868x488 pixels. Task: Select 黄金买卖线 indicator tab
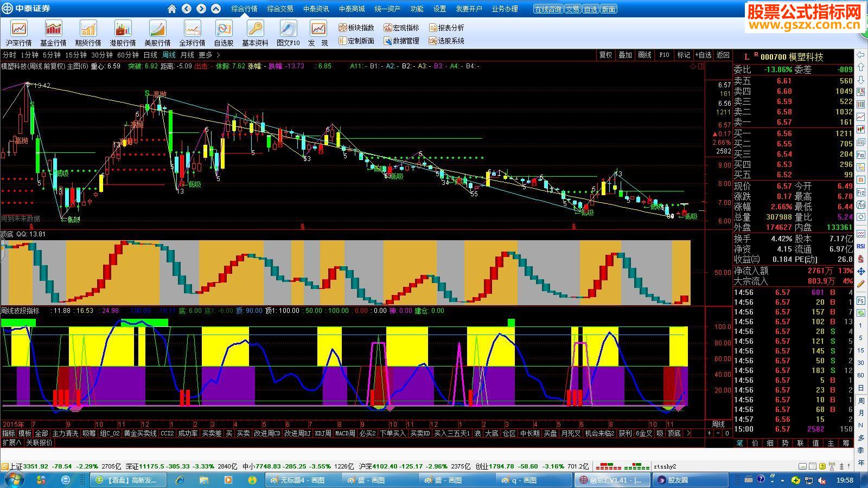click(x=140, y=433)
